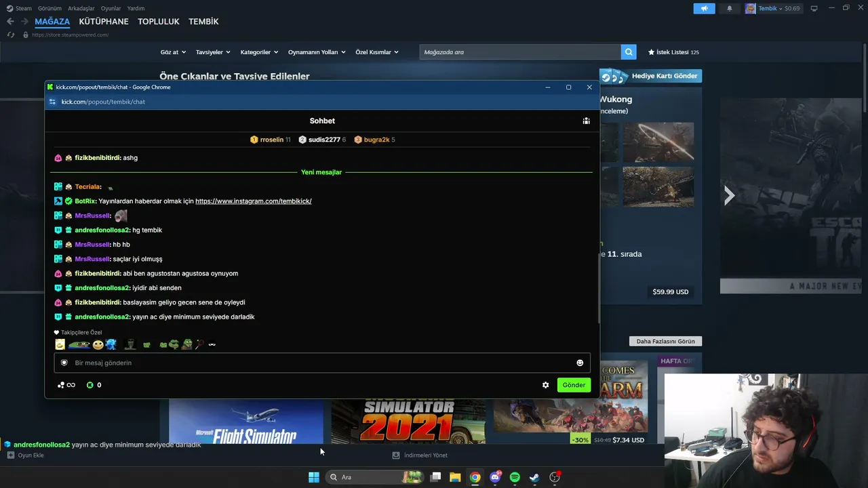868x488 pixels.
Task: Switch to KÜTÜPHANE tab
Action: click(x=104, y=22)
